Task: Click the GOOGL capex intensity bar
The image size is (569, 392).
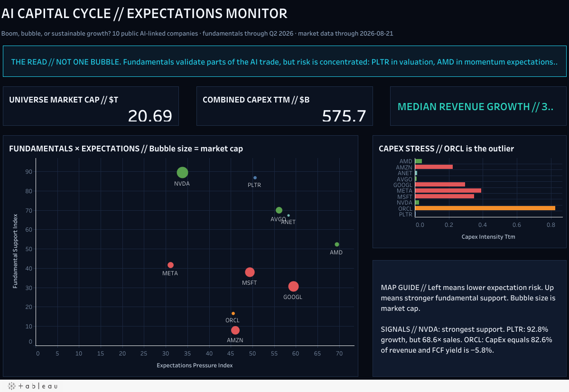Action: (x=440, y=185)
